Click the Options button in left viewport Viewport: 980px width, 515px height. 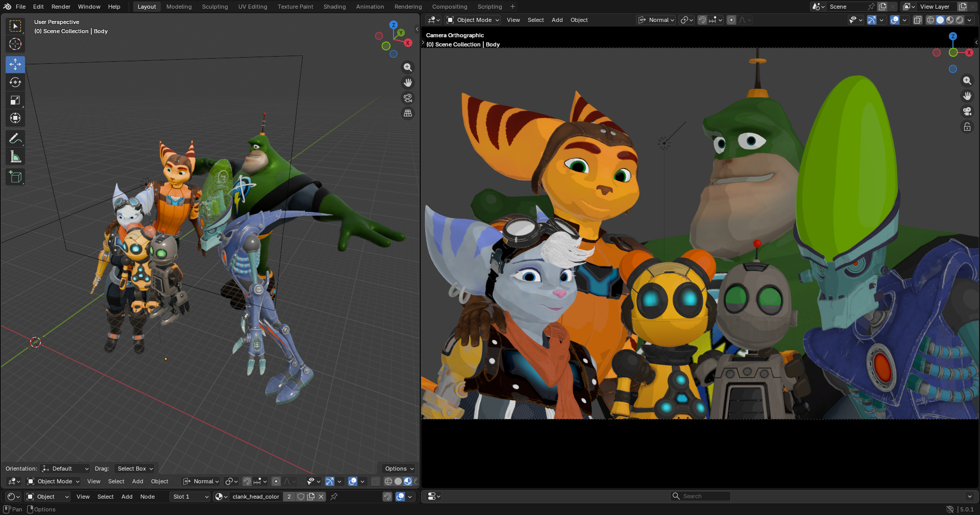click(399, 469)
